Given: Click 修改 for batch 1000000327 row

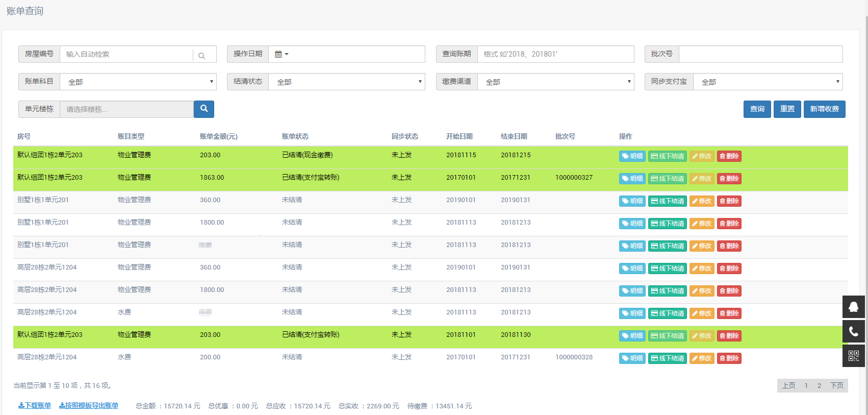Looking at the screenshot, I should click(702, 179).
